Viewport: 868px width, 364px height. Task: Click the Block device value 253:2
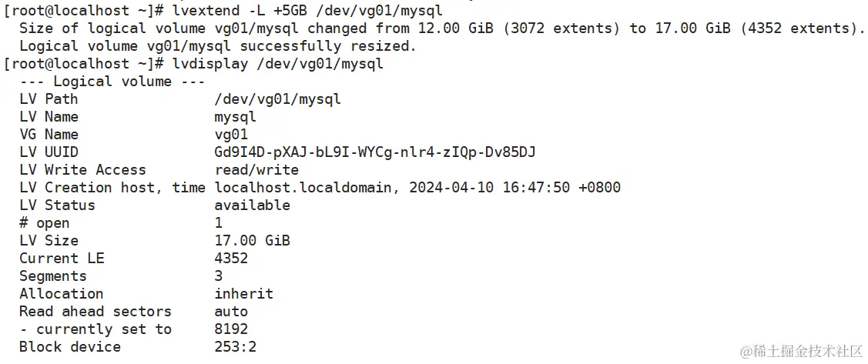pyautogui.click(x=235, y=347)
